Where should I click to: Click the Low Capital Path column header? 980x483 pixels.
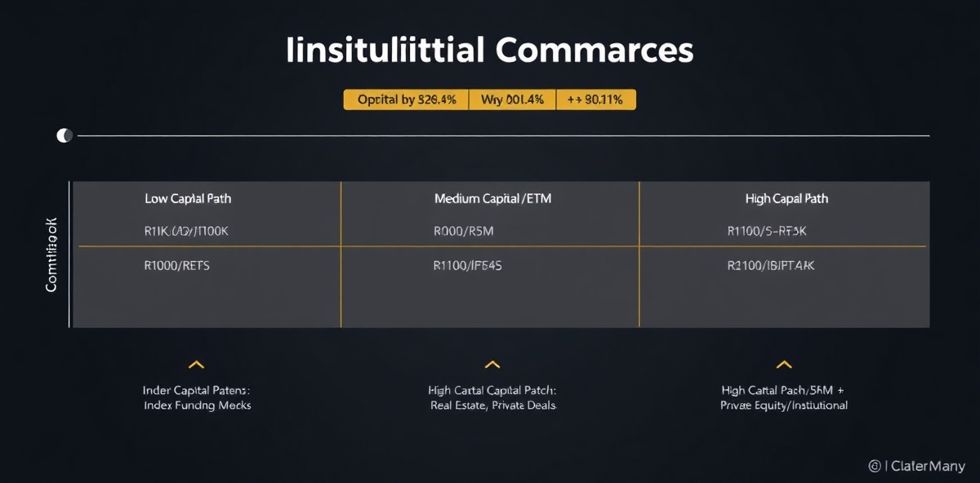click(194, 198)
